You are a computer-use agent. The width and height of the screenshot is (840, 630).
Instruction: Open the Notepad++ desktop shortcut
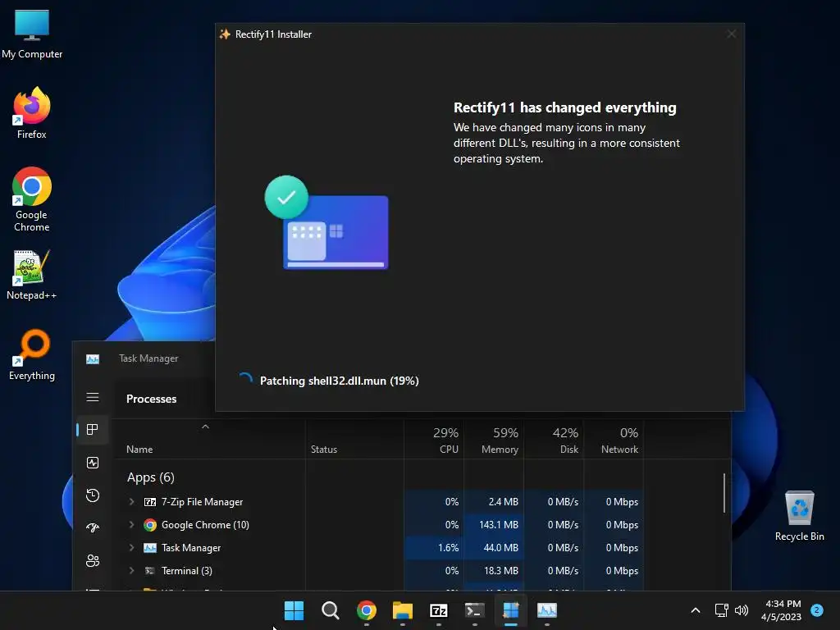click(32, 274)
